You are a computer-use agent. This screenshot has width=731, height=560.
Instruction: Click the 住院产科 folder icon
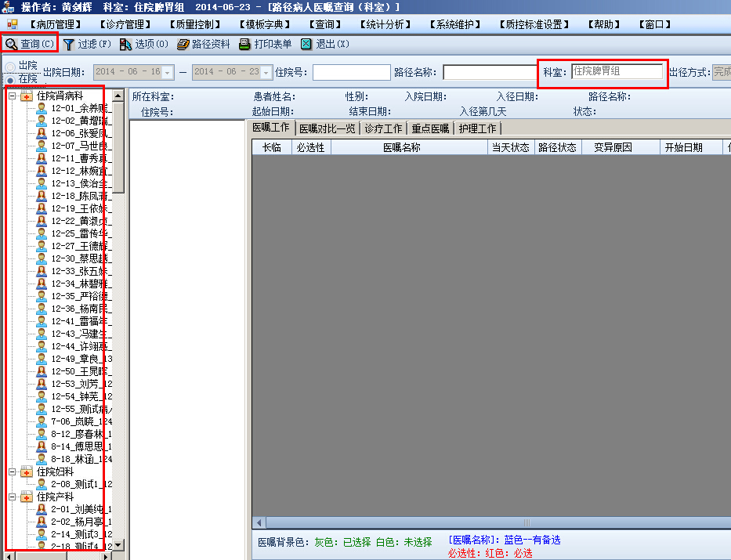click(x=27, y=497)
